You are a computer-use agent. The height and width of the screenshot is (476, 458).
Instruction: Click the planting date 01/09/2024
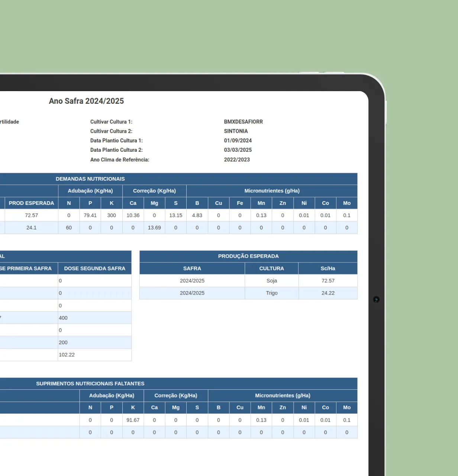238,141
